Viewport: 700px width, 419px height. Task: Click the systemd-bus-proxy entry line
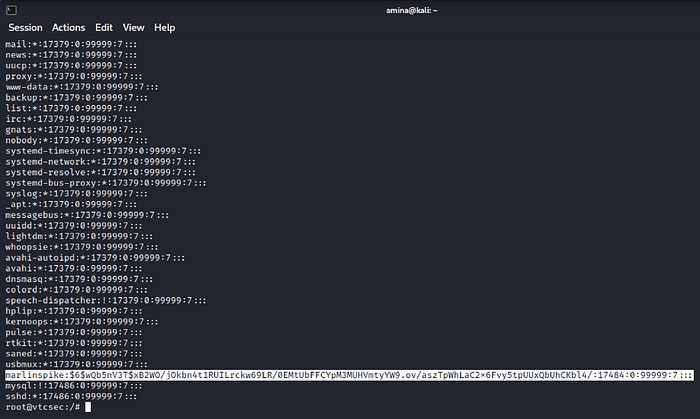point(106,183)
